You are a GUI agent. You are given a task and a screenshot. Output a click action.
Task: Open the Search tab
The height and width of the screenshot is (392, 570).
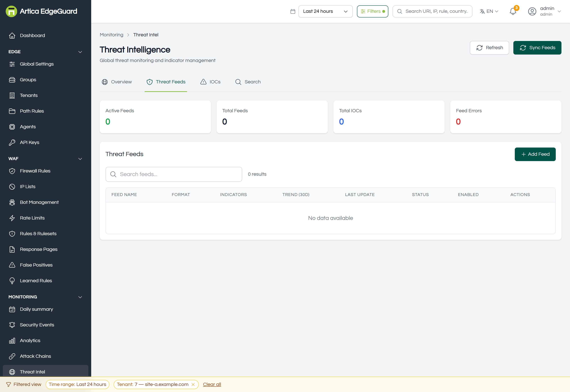point(248,82)
